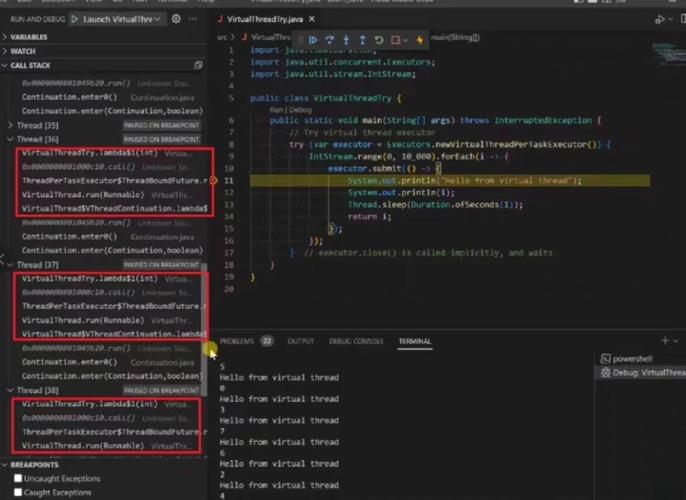This screenshot has height=500, width=686.
Task: Click 'Thread.sleep(Duration.ofSeconds(1));' code line
Action: click(x=435, y=204)
